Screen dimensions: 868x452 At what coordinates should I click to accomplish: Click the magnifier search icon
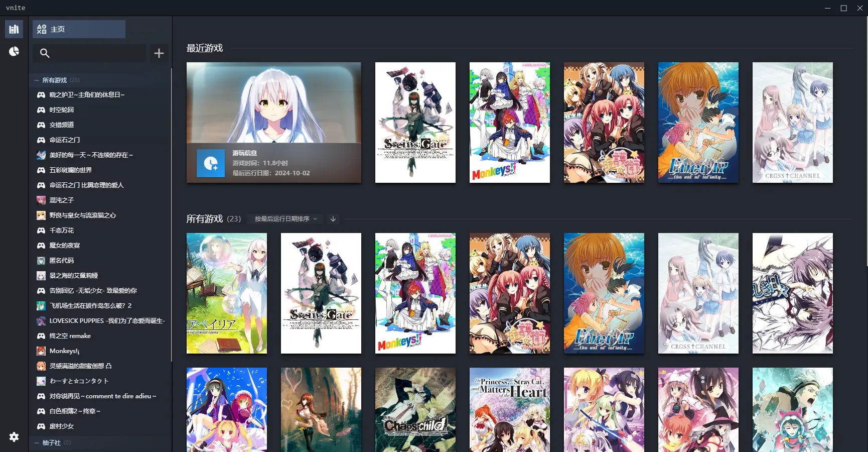pos(45,53)
